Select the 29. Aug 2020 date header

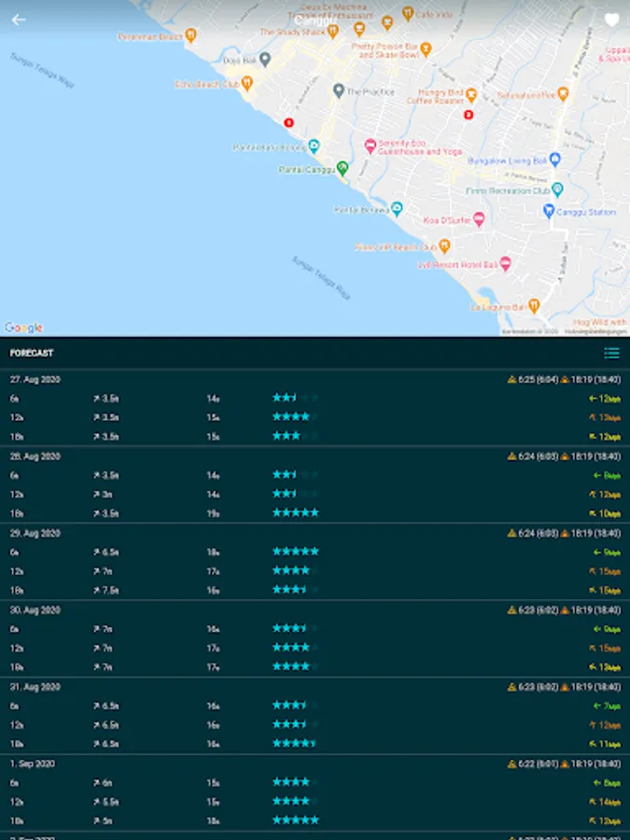point(35,533)
